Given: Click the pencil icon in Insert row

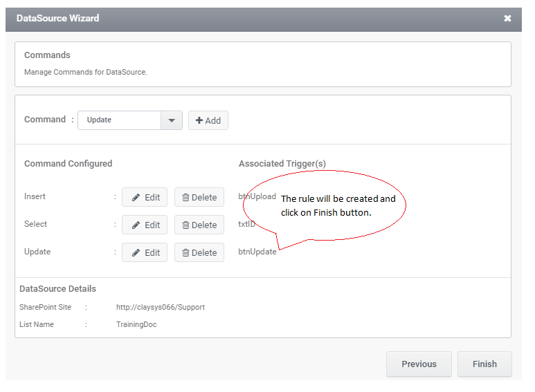Looking at the screenshot, I should 136,197.
